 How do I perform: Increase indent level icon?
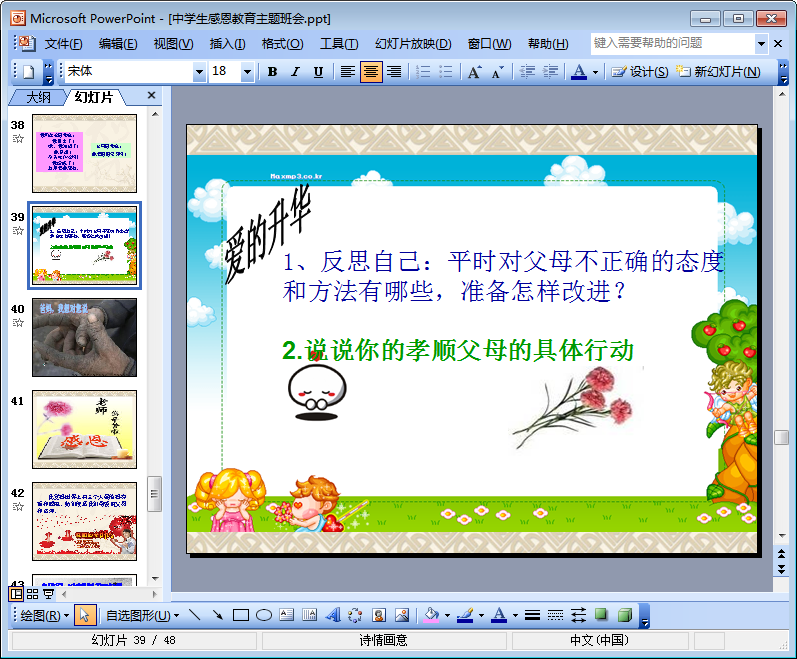tap(550, 72)
